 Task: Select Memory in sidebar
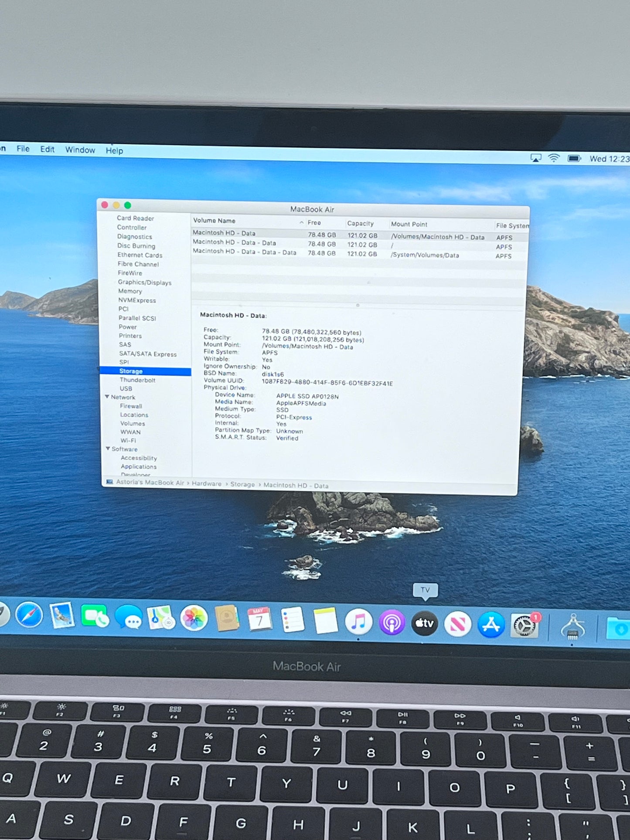click(130, 291)
